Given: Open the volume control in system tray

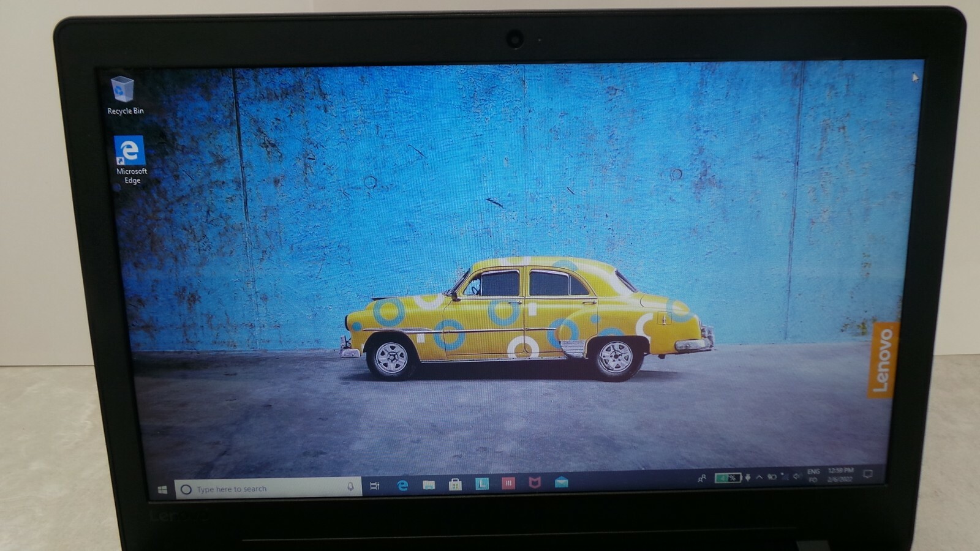Looking at the screenshot, I should coord(796,476).
